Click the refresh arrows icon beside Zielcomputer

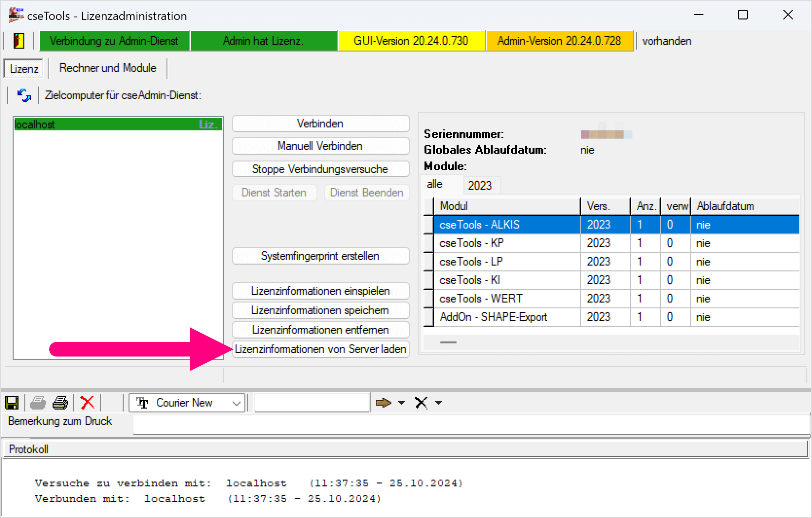24,95
